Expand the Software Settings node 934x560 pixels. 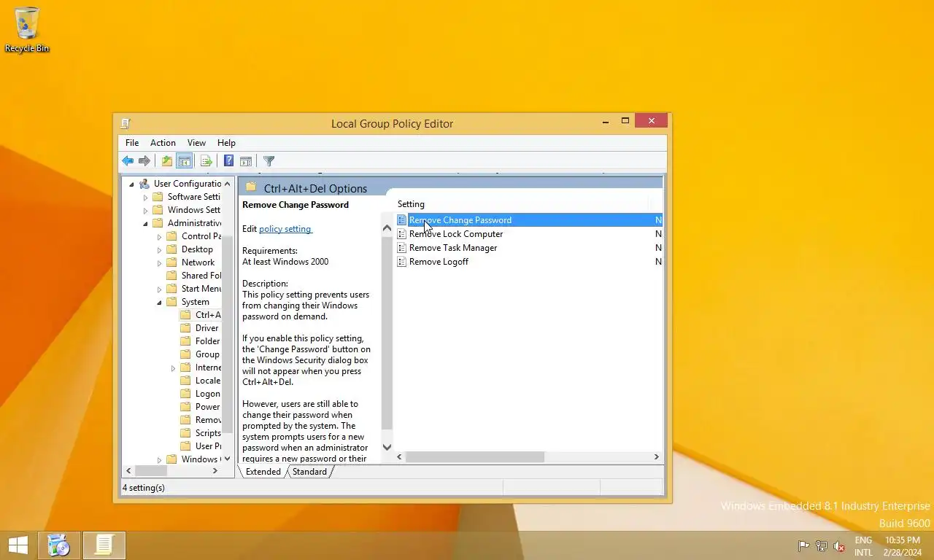coord(145,197)
